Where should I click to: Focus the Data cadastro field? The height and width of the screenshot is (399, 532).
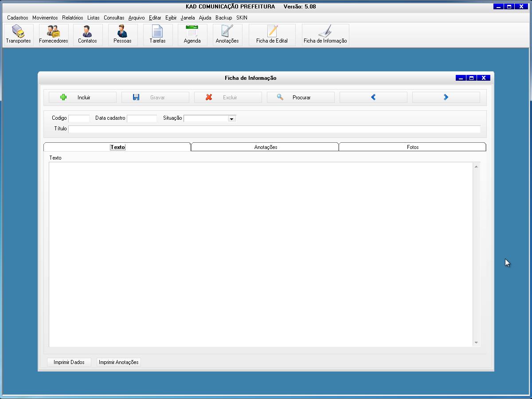coord(142,118)
